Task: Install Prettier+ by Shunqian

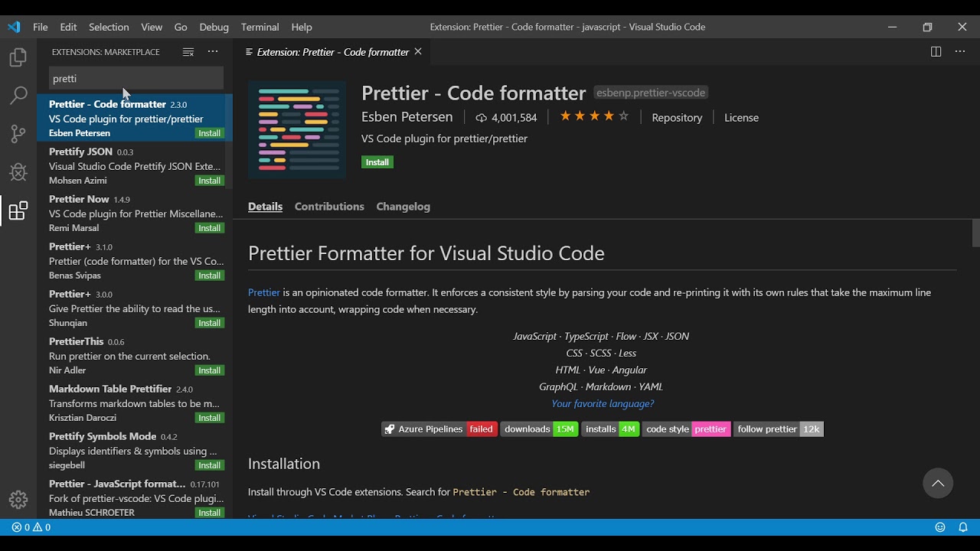Action: (x=210, y=323)
